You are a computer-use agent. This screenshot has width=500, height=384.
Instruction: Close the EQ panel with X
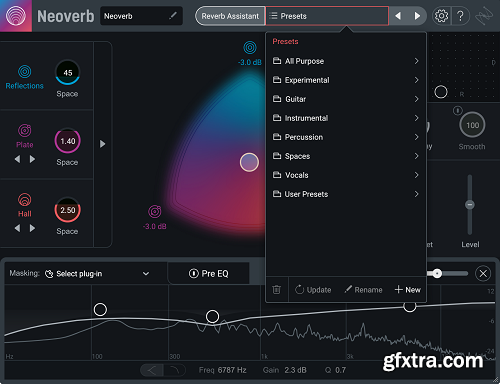tap(483, 274)
